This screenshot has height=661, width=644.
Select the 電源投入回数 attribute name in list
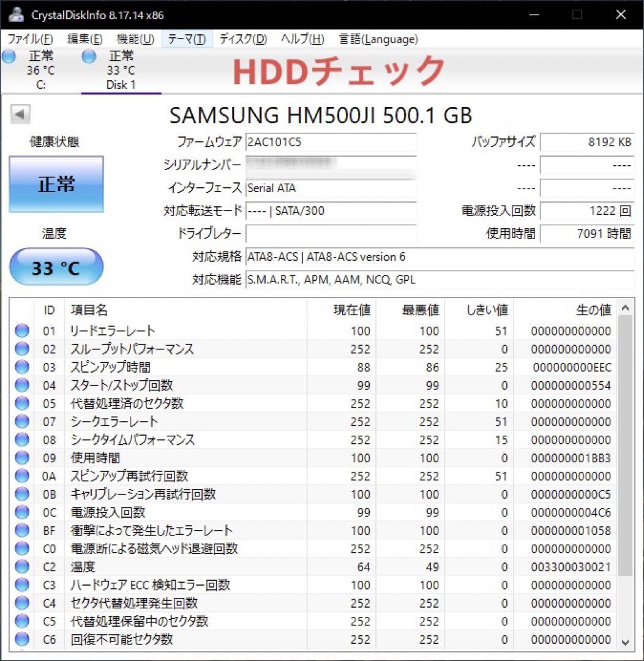[x=108, y=512]
